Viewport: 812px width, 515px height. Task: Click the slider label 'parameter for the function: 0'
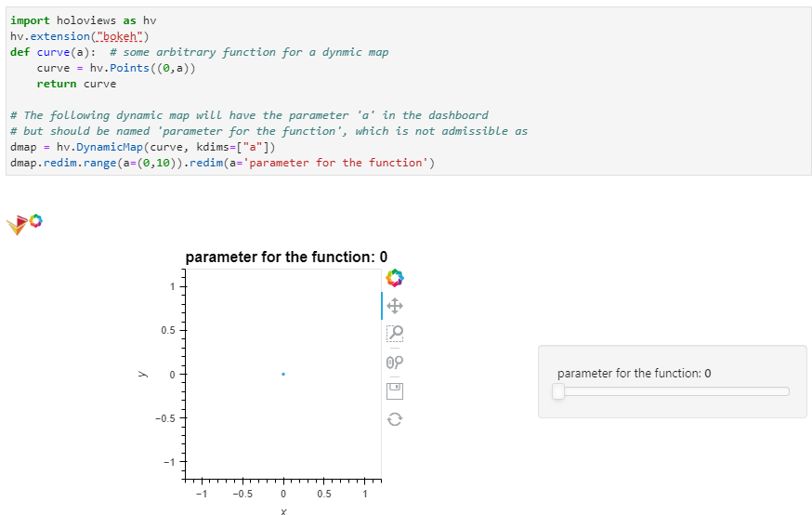634,373
